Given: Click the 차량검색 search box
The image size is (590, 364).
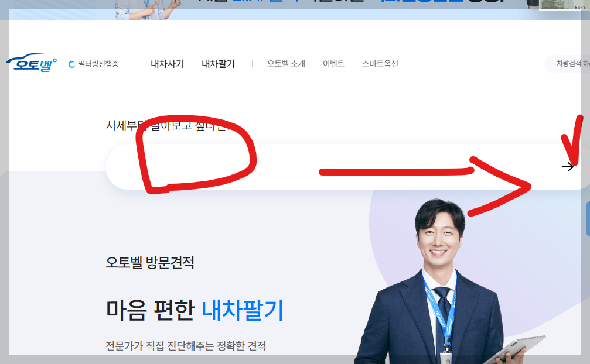Looking at the screenshot, I should pos(567,64).
